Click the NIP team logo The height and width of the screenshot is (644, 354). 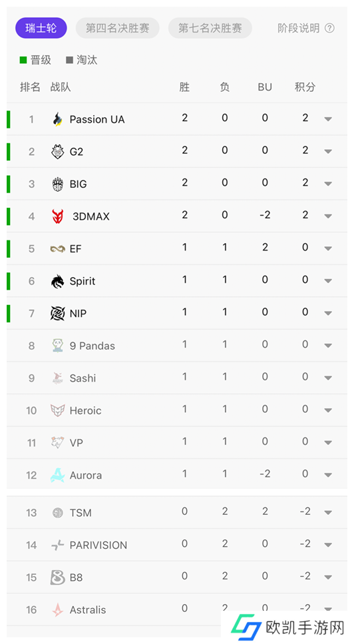[x=58, y=314]
